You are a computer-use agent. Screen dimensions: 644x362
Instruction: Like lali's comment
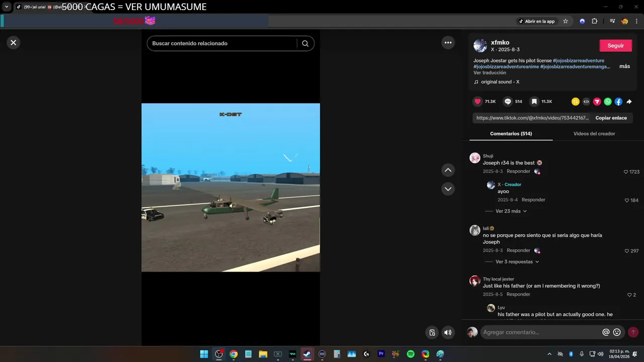(x=627, y=251)
